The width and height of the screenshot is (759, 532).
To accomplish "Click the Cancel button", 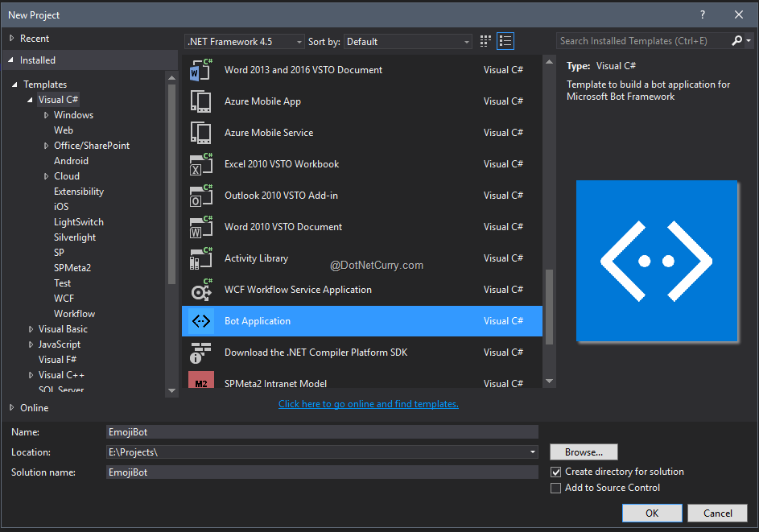I will 717,513.
